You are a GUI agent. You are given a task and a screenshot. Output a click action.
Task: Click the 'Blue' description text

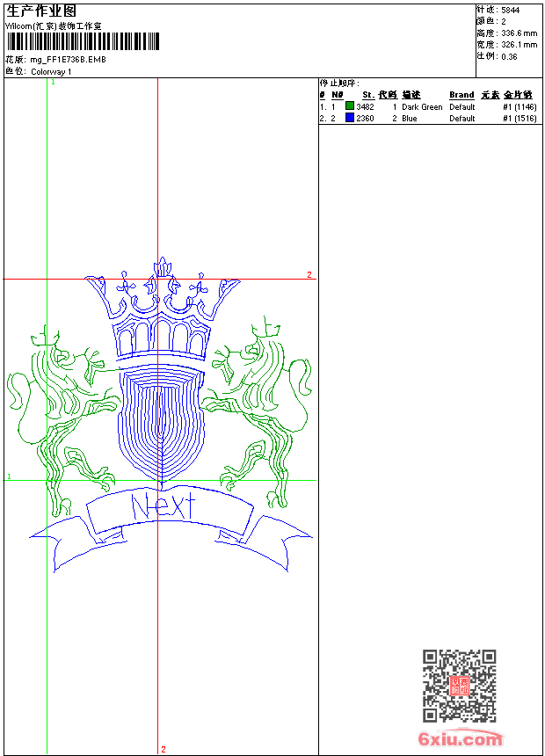(410, 118)
